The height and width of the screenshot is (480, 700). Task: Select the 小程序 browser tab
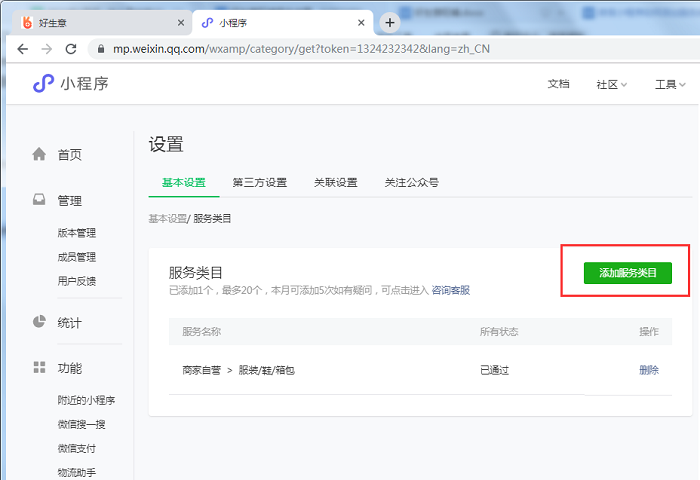point(283,22)
